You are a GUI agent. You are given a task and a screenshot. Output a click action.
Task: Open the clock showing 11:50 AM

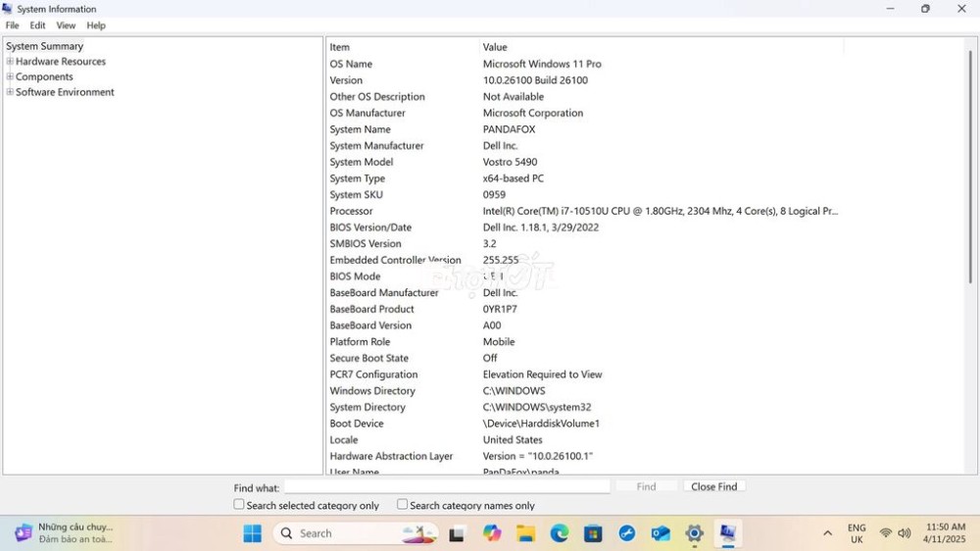tap(946, 533)
